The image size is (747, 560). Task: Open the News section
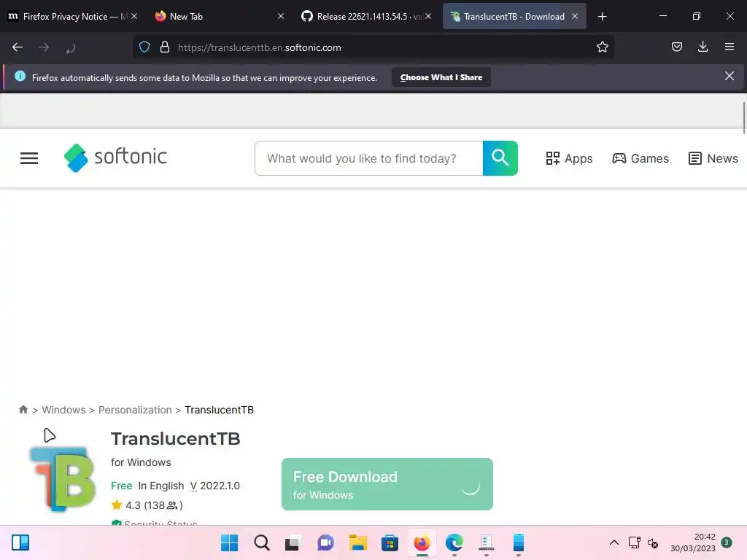(713, 158)
